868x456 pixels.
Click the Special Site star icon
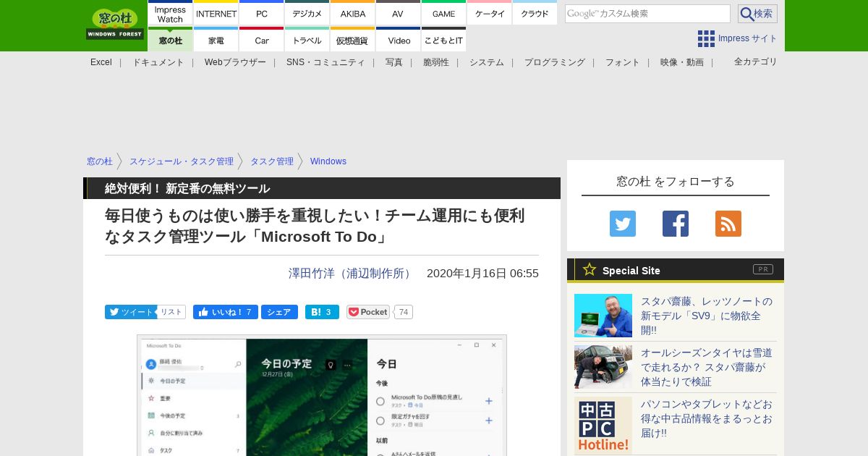tap(590, 269)
